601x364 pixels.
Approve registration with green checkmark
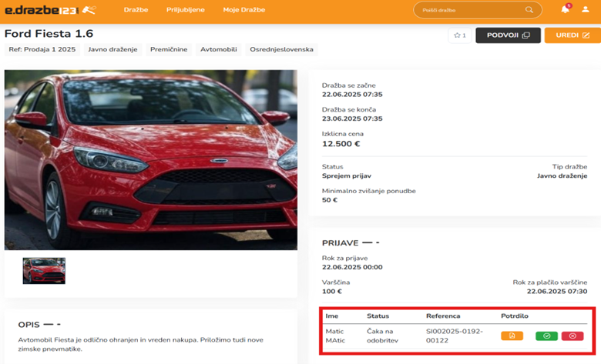(546, 336)
